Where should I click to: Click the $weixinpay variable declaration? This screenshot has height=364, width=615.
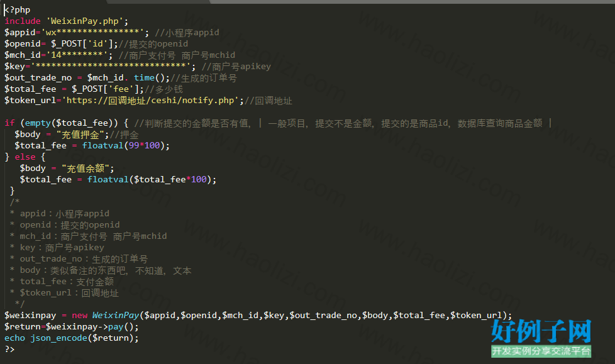pyautogui.click(x=30, y=316)
